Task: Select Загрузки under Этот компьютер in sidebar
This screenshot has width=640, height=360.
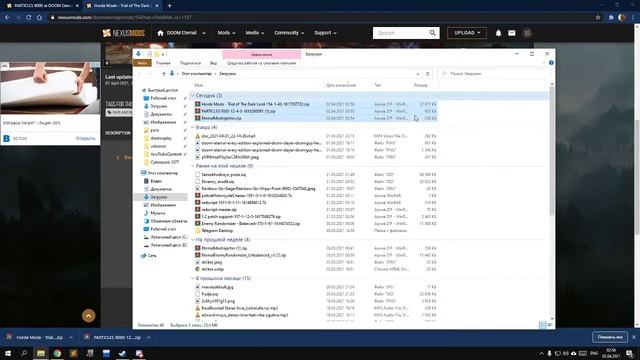Action: pos(158,197)
